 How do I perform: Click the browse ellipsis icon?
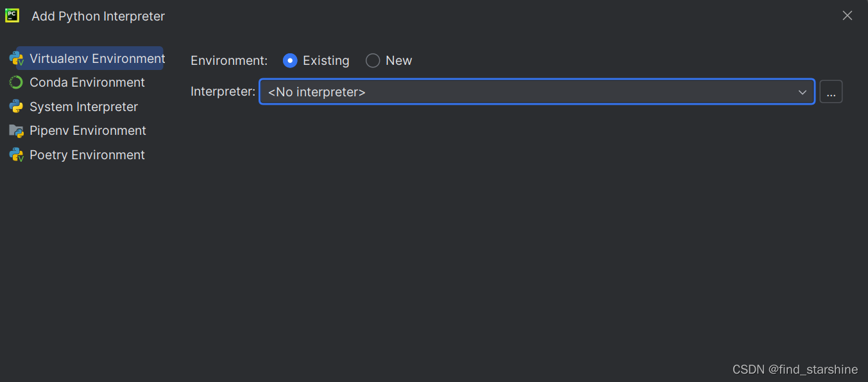(831, 92)
